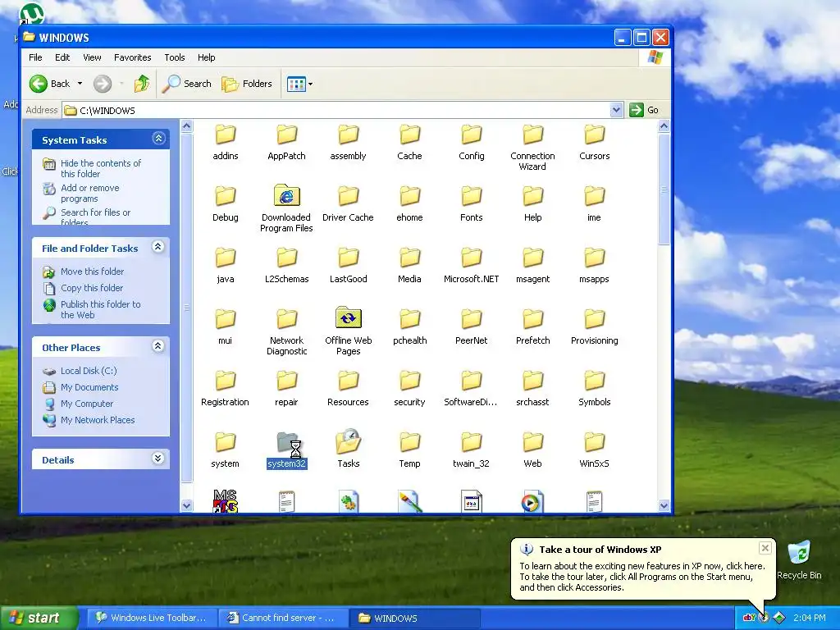Click the eBay tray icon

pyautogui.click(x=749, y=618)
